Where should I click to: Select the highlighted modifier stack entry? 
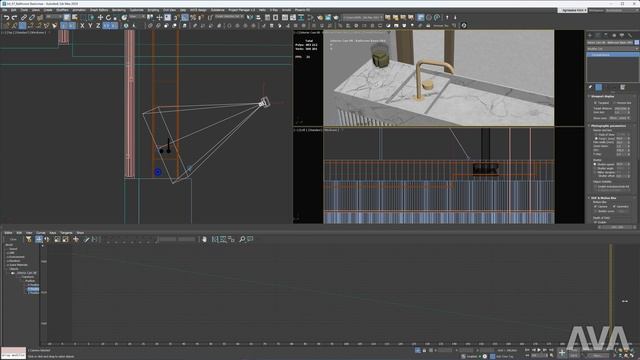tap(612, 54)
